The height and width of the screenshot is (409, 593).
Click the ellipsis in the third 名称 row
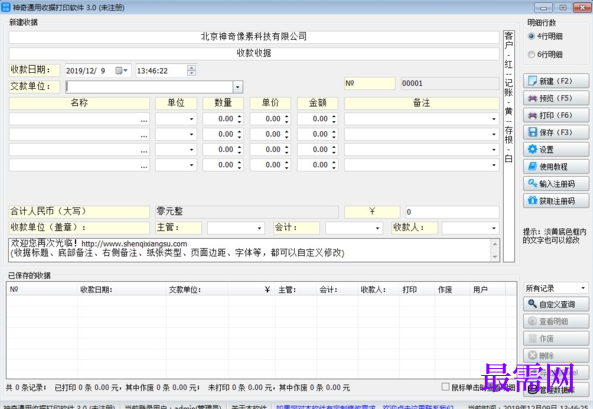click(x=144, y=151)
